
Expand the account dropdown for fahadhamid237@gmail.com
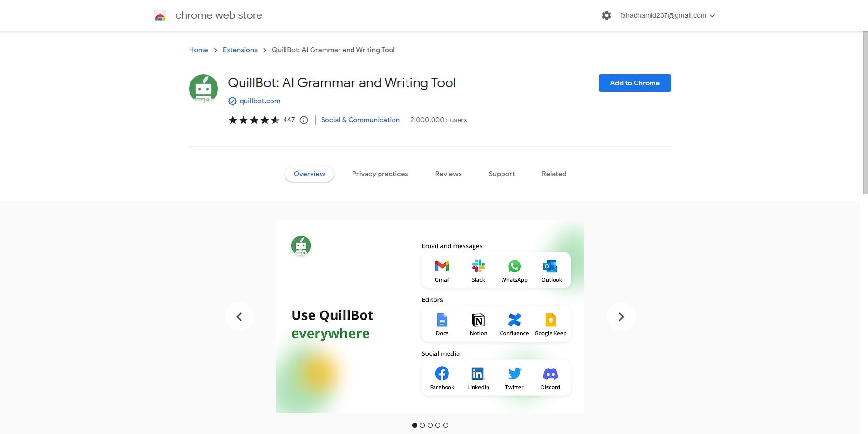tap(712, 15)
